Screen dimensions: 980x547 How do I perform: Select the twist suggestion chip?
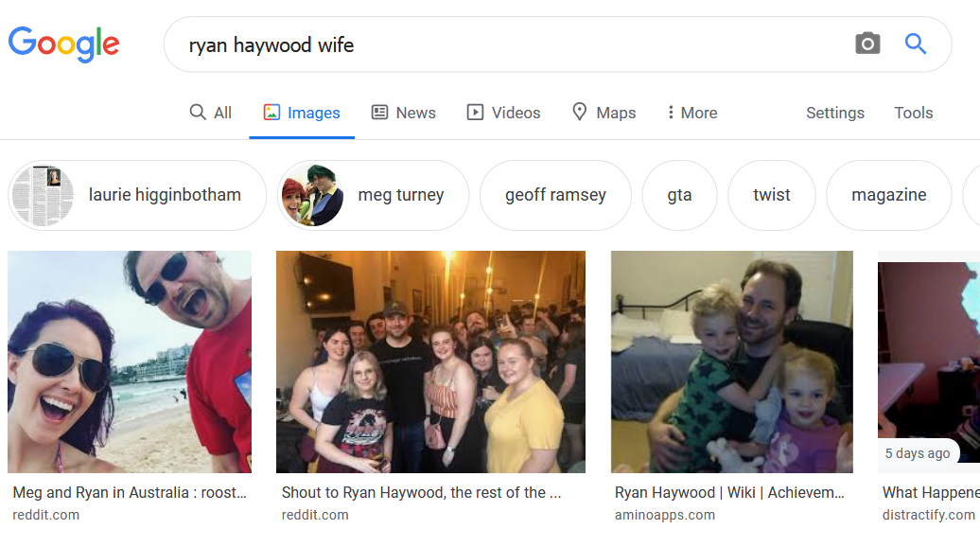click(772, 195)
